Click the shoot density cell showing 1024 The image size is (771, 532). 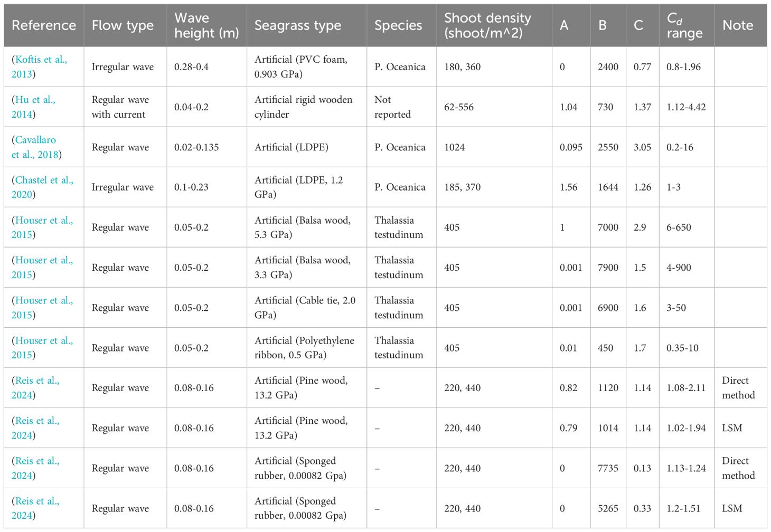point(455,147)
